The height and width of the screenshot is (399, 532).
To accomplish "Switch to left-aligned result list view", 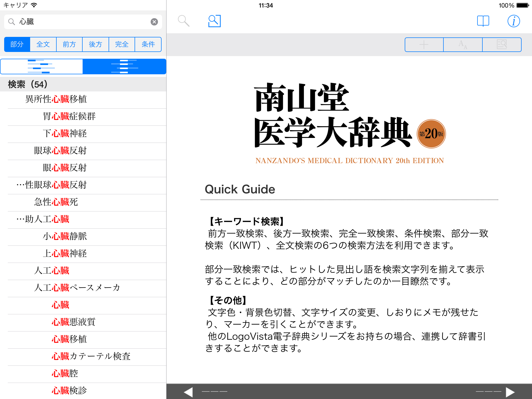I will click(42, 66).
